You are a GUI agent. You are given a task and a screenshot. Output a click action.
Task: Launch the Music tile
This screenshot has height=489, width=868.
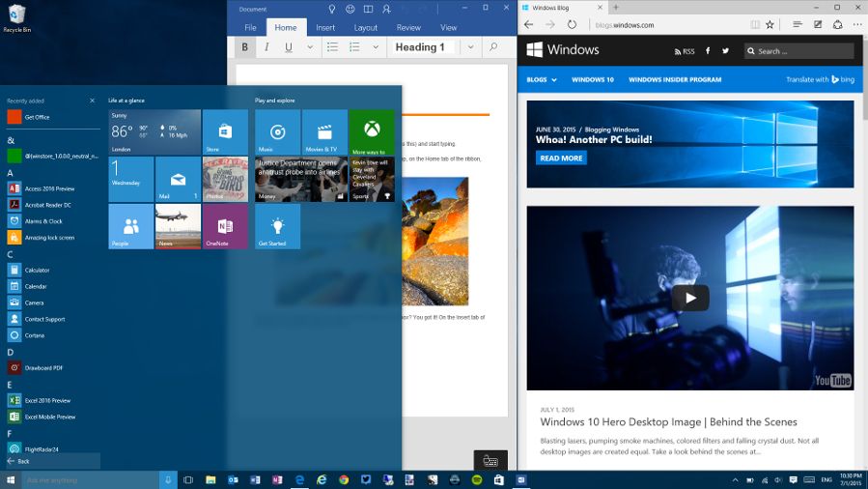coord(277,132)
